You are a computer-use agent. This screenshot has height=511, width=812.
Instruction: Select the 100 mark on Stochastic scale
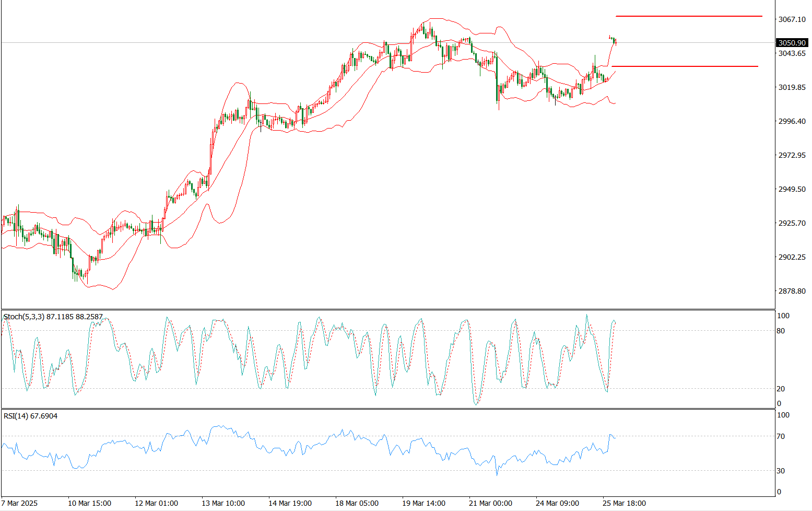(x=783, y=316)
